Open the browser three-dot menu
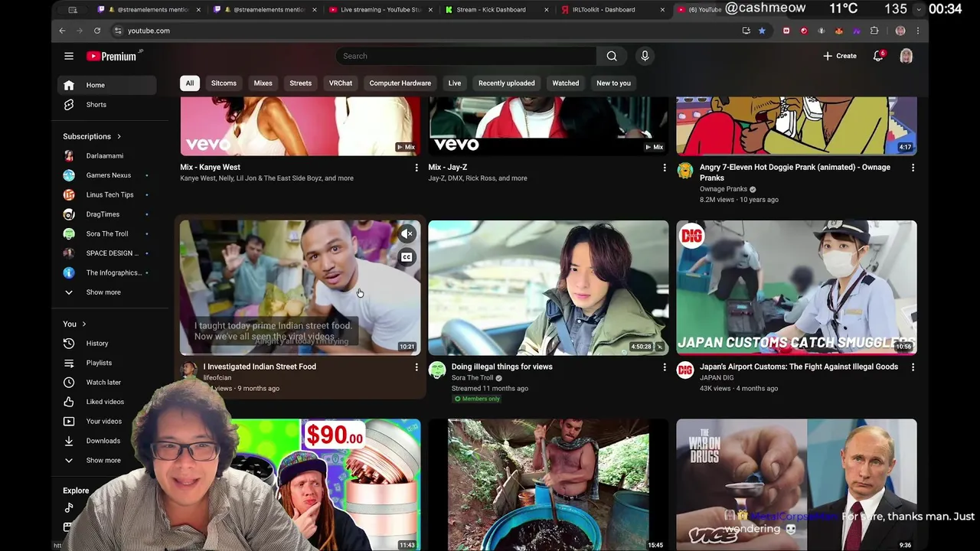The height and width of the screenshot is (551, 980). 917,31
